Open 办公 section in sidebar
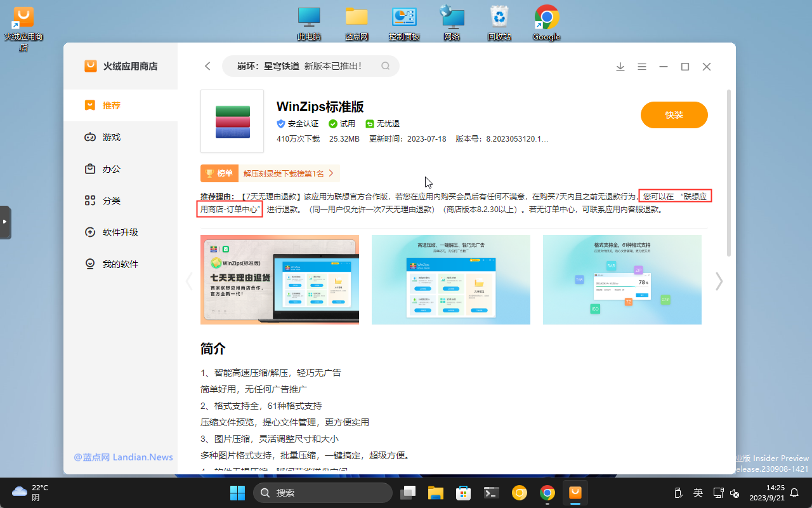The height and width of the screenshot is (508, 812). [121, 169]
